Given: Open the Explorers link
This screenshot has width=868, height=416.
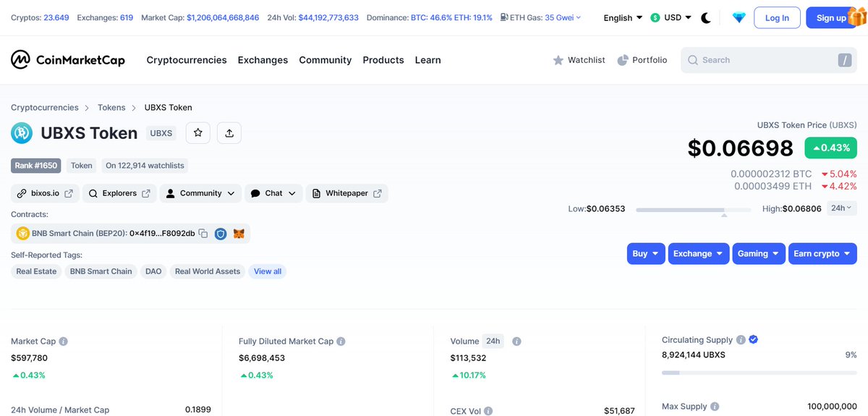Looking at the screenshot, I should (119, 193).
